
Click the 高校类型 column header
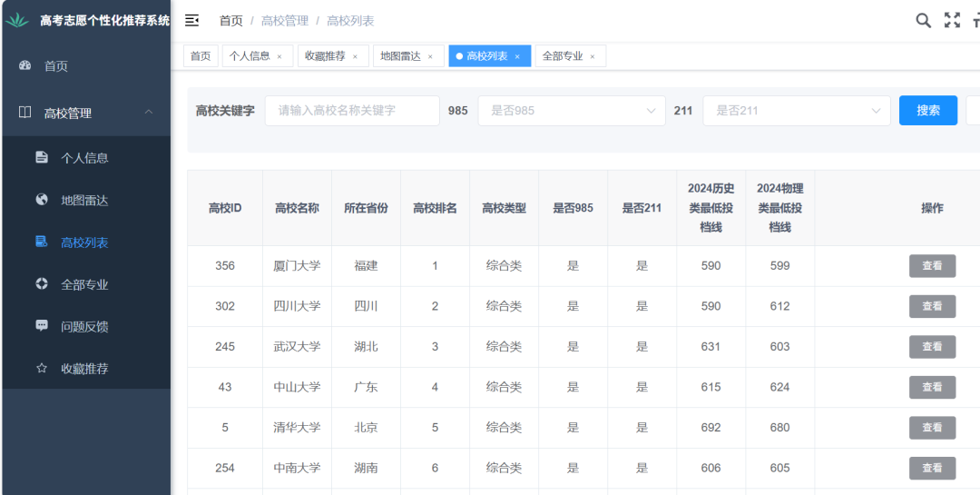click(504, 208)
